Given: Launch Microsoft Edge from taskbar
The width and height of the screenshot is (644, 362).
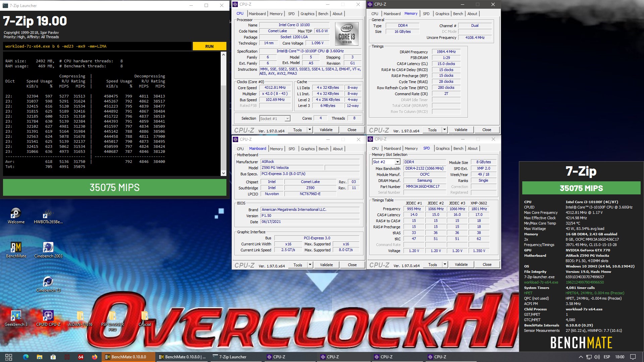Looking at the screenshot, I should point(26,357).
